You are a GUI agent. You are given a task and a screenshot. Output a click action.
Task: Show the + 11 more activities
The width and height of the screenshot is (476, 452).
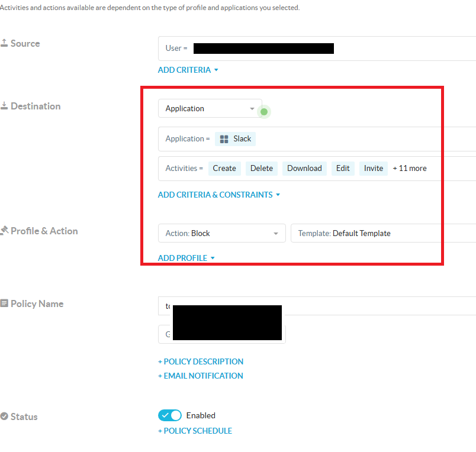[410, 169]
